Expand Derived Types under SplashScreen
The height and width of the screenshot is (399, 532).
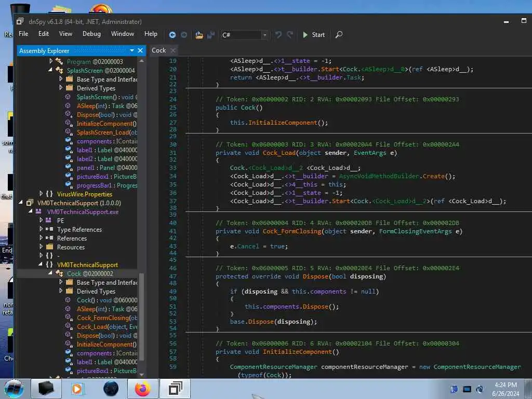tap(61, 87)
